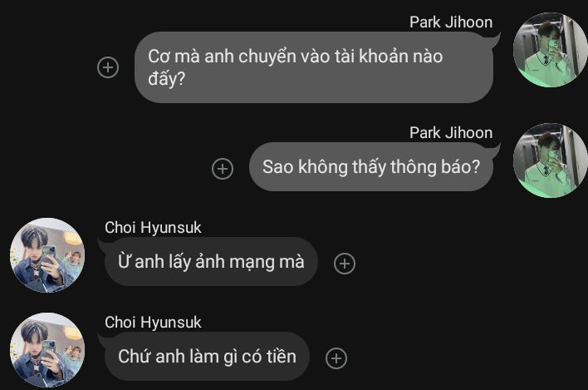Screen dimensions: 588x390
Task: Open Choi Hyunsuk's avatar beside 'Ừ anh lấy ảnh mạng mà'
Action: pyautogui.click(x=47, y=255)
